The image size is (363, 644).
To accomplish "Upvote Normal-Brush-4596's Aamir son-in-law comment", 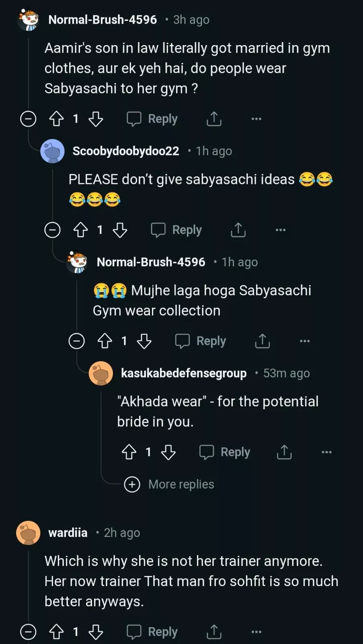I will pos(56,119).
